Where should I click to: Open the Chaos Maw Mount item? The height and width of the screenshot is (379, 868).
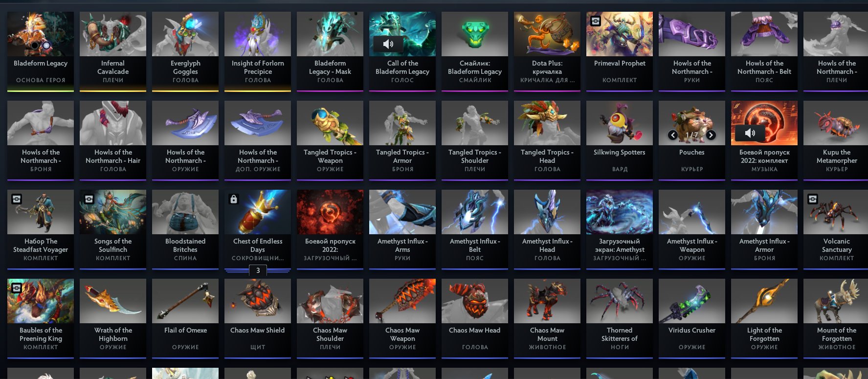pos(547,318)
